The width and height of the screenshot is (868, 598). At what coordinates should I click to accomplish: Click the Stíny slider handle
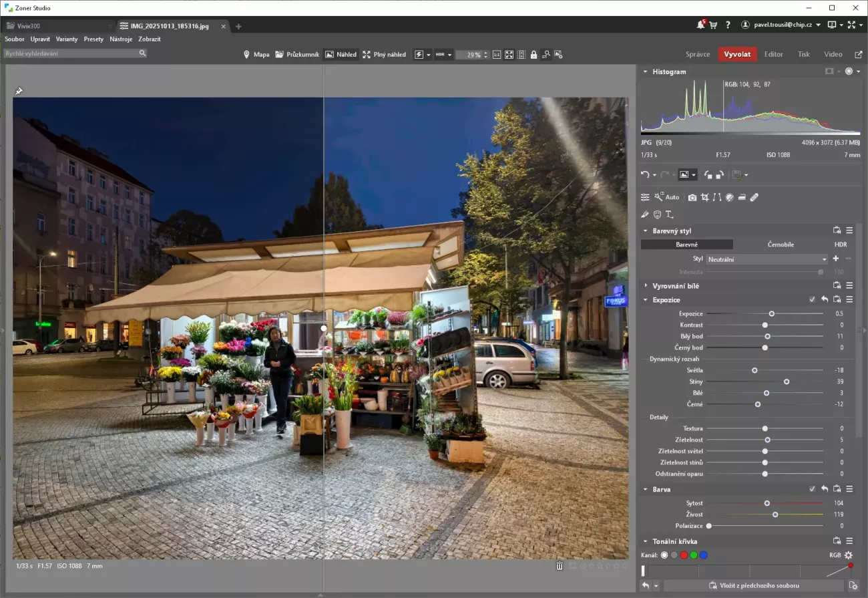tap(787, 382)
